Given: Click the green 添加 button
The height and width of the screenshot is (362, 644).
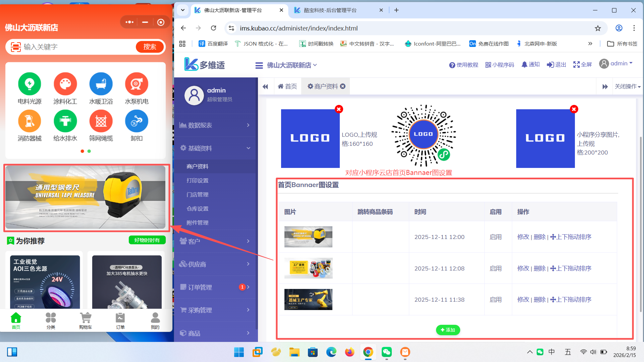Looking at the screenshot, I should [448, 330].
